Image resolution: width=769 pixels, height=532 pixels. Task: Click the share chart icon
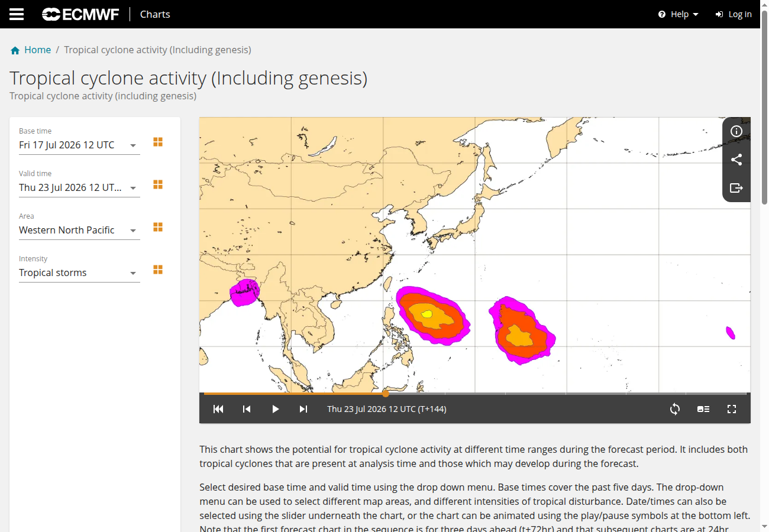pos(736,160)
